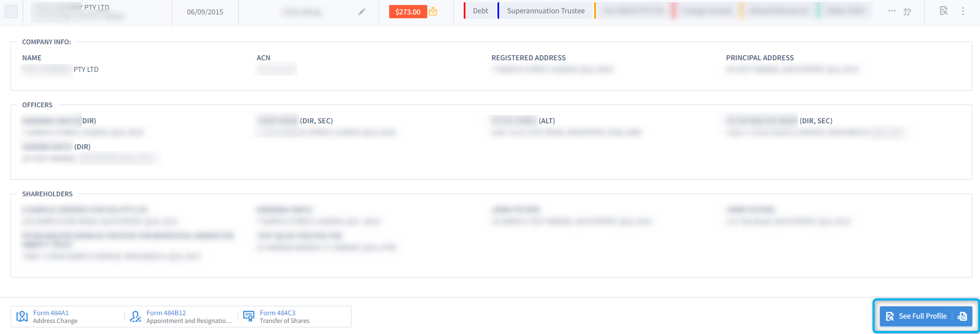Click See Full Profile button
980x334 pixels.
pos(916,316)
